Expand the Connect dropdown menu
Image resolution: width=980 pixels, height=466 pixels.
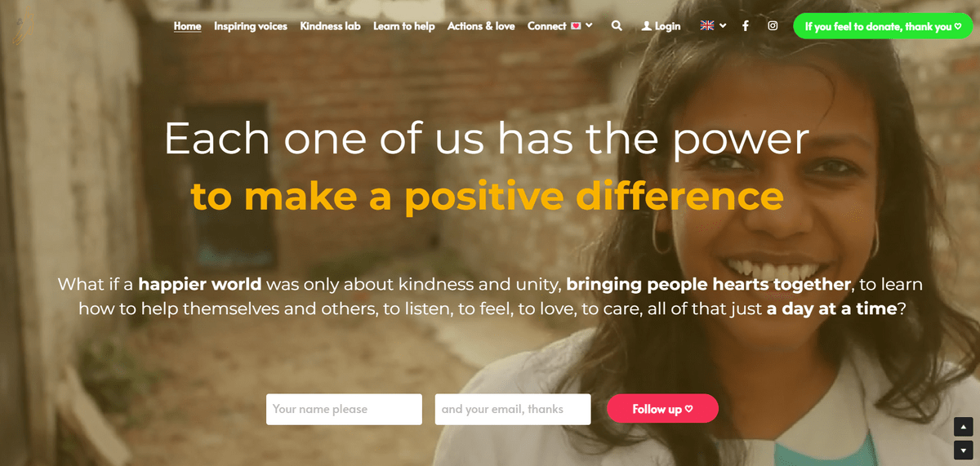pos(560,26)
